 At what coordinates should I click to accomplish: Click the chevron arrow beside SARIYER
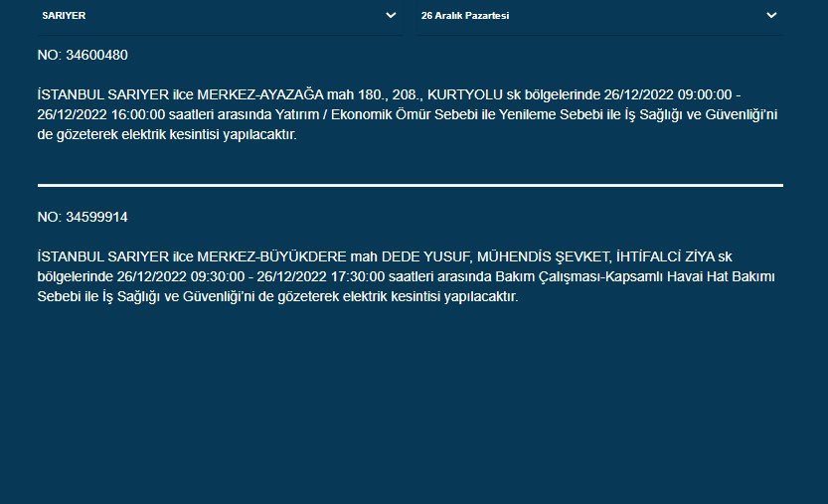coord(390,16)
